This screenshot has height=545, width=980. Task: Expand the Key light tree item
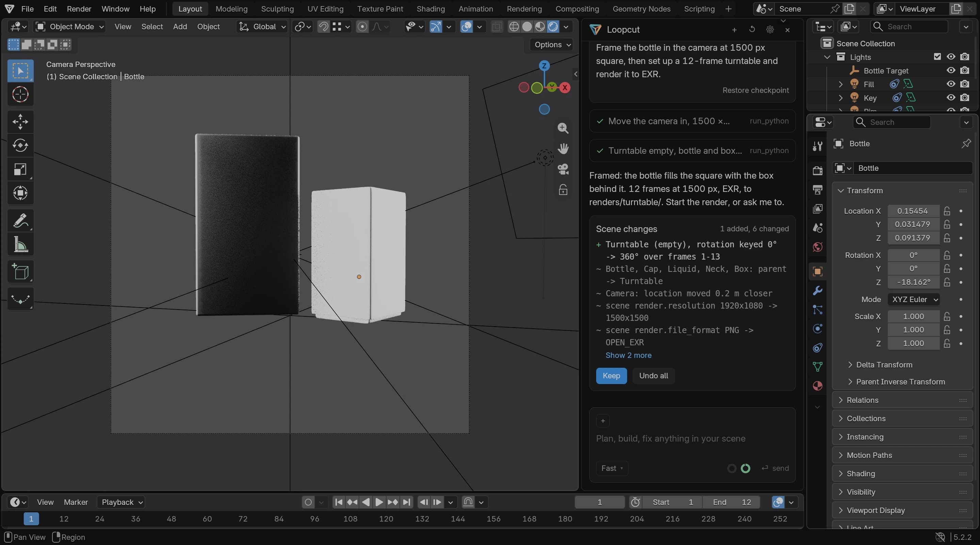841,98
